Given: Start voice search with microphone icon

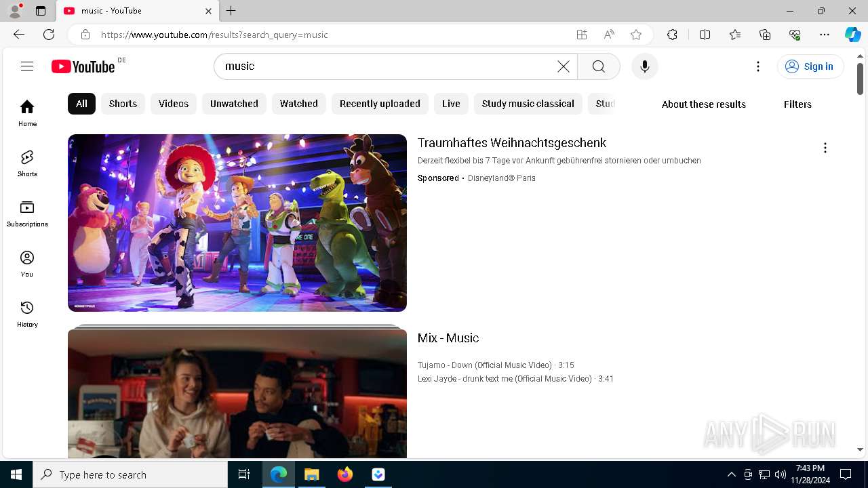Looking at the screenshot, I should [645, 66].
